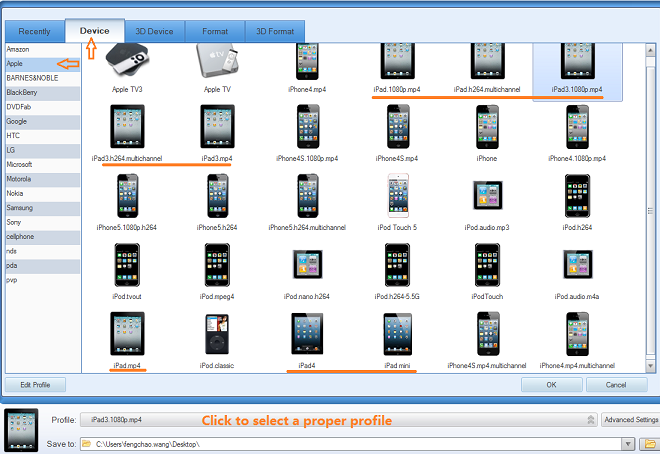Choose the nds category
The image size is (660, 454).
pyautogui.click(x=43, y=251)
